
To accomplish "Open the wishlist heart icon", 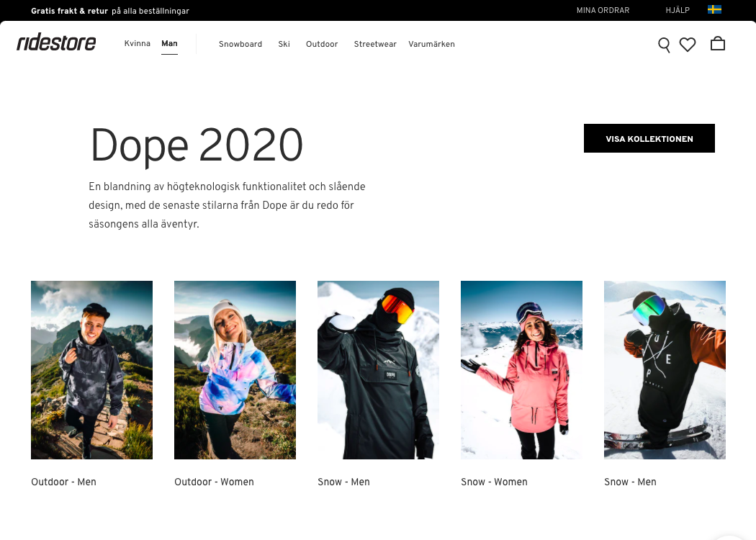I will pyautogui.click(x=688, y=45).
